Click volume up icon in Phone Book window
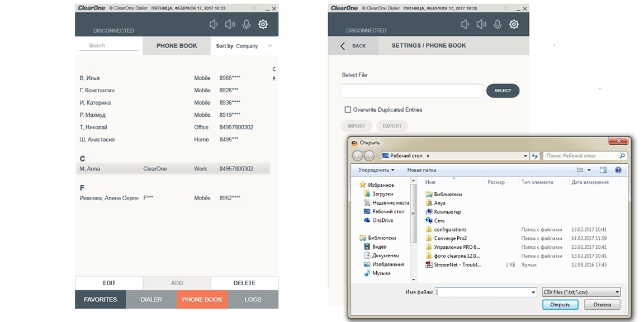 [230, 25]
